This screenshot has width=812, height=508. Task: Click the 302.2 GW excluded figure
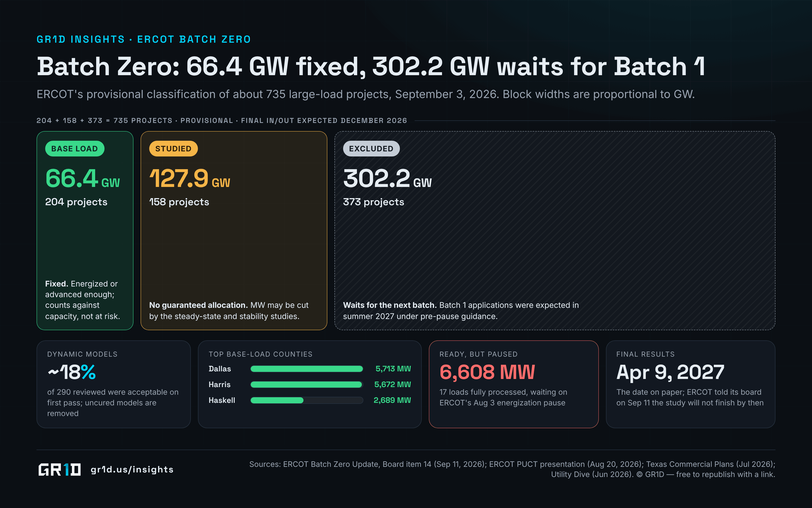click(x=387, y=178)
